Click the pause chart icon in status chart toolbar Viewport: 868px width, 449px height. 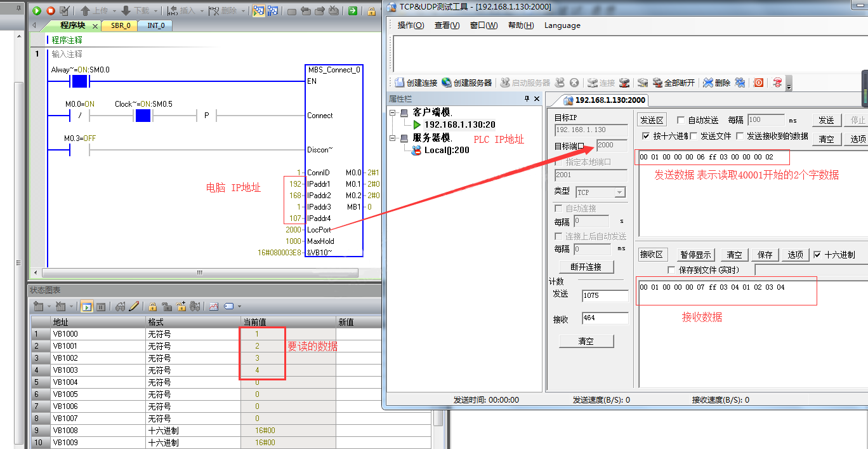(100, 307)
